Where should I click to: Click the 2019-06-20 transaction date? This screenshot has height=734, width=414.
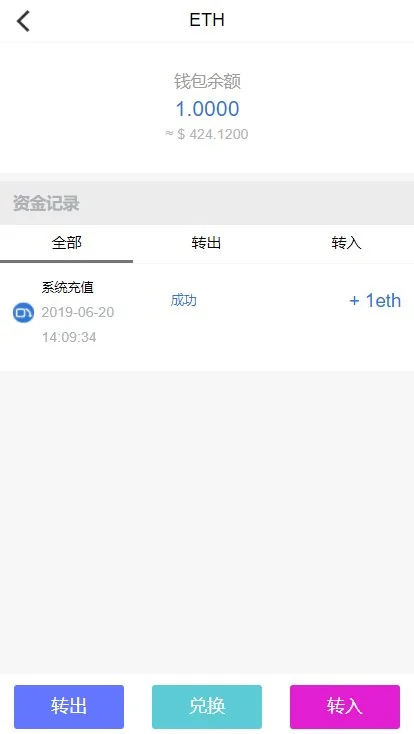point(78,312)
